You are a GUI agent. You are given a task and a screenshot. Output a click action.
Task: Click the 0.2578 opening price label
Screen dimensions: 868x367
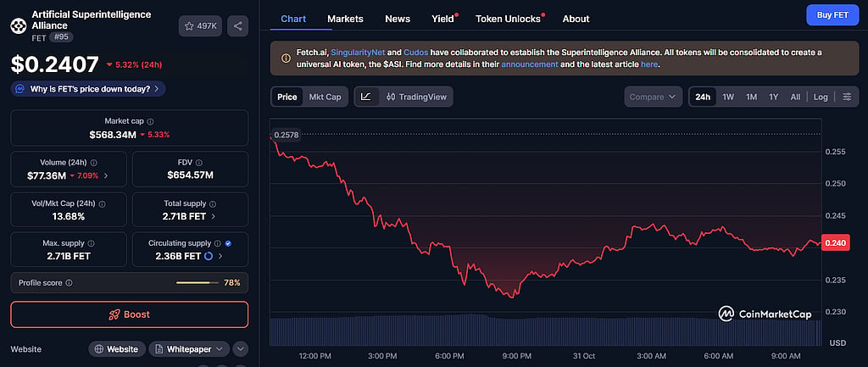tap(286, 135)
